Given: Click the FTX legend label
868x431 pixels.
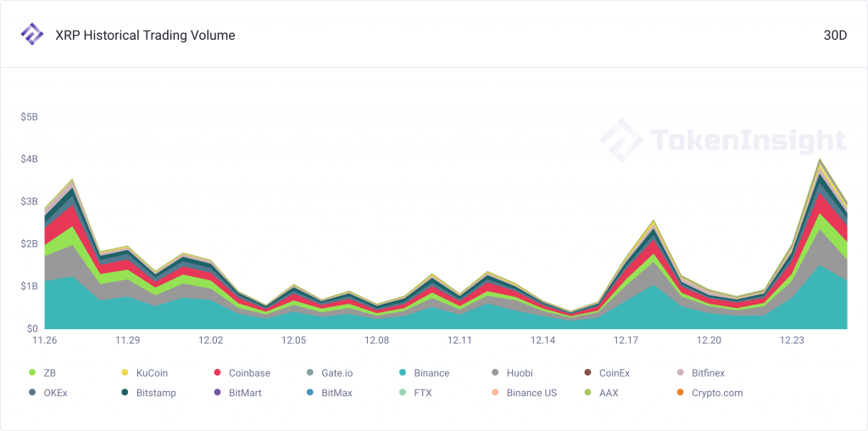Looking at the screenshot, I should point(422,393).
